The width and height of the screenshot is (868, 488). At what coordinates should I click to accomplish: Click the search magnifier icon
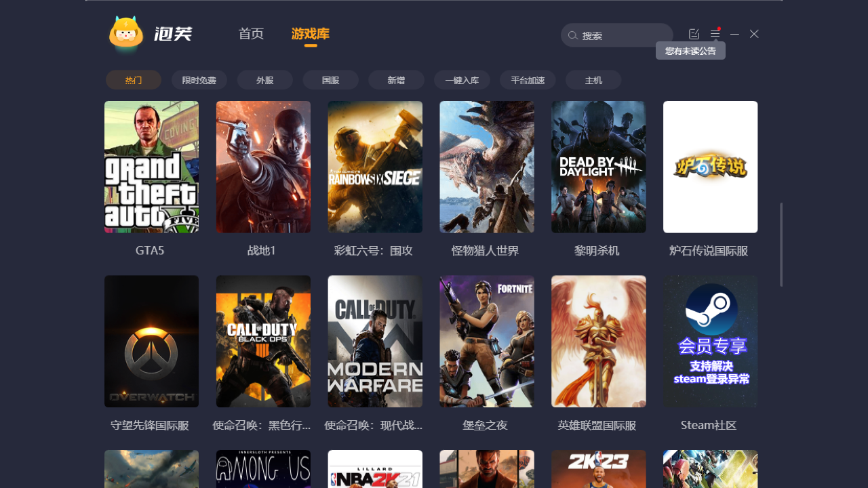pyautogui.click(x=573, y=35)
